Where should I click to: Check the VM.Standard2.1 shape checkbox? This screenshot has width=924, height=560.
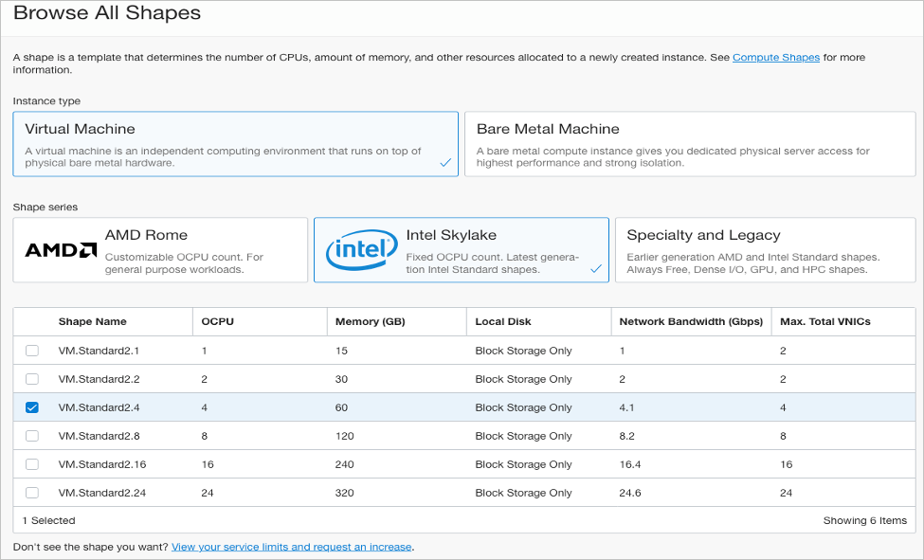[x=32, y=351]
